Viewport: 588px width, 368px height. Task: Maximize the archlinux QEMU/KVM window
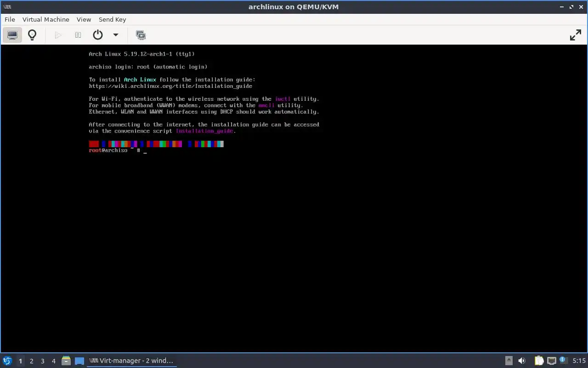[572, 7]
